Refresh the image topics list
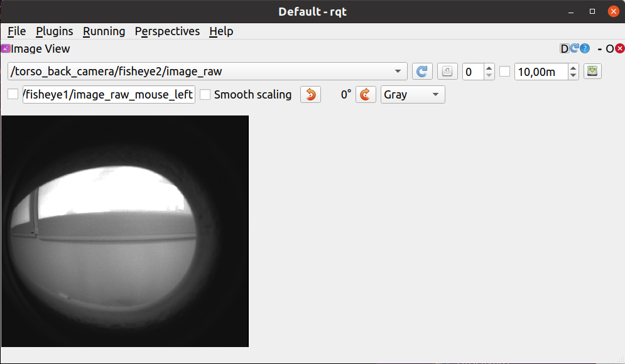This screenshot has height=364, width=625. [422, 72]
